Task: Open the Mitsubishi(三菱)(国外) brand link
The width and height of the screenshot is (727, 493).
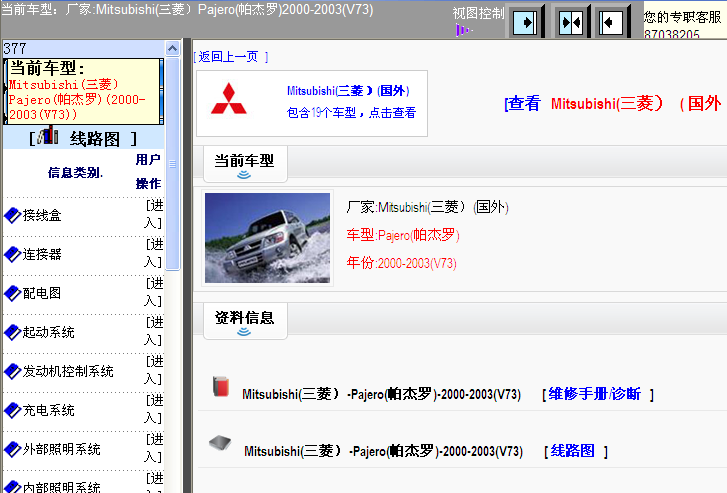Action: (x=348, y=91)
